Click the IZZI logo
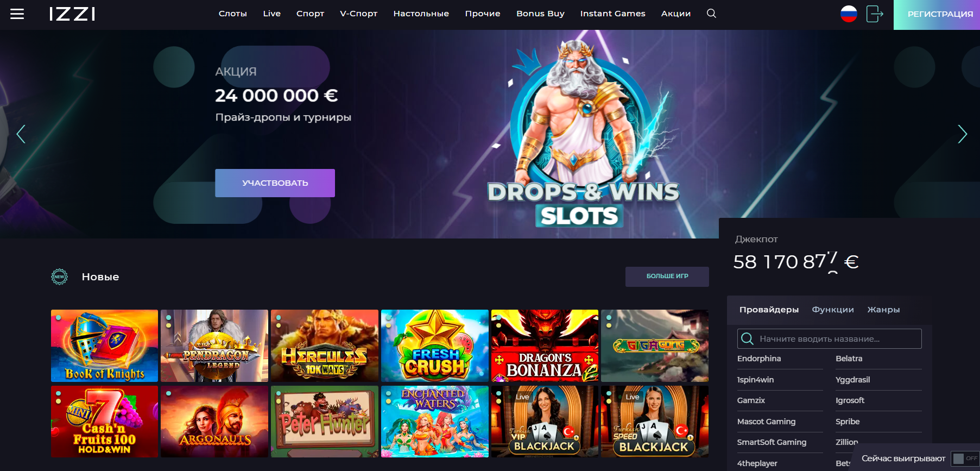The height and width of the screenshot is (471, 980). pyautogui.click(x=72, y=14)
